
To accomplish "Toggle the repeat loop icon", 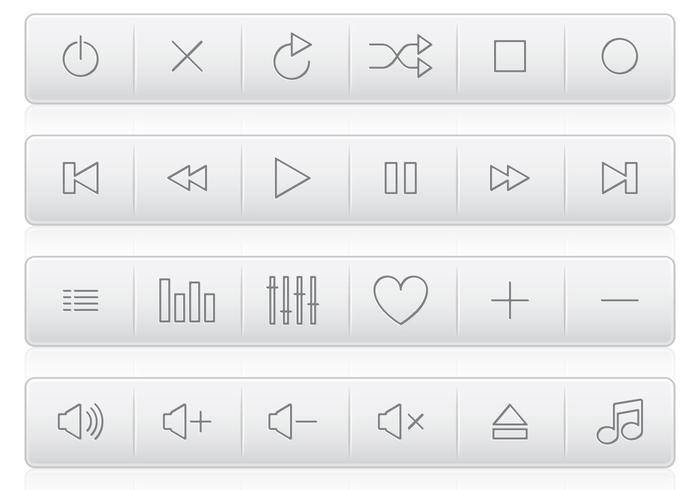I will point(293,58).
